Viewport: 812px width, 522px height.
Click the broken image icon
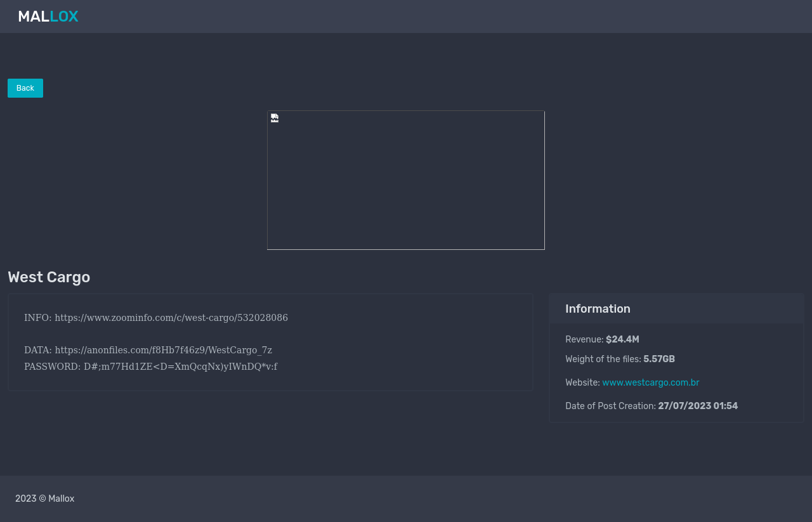point(275,118)
